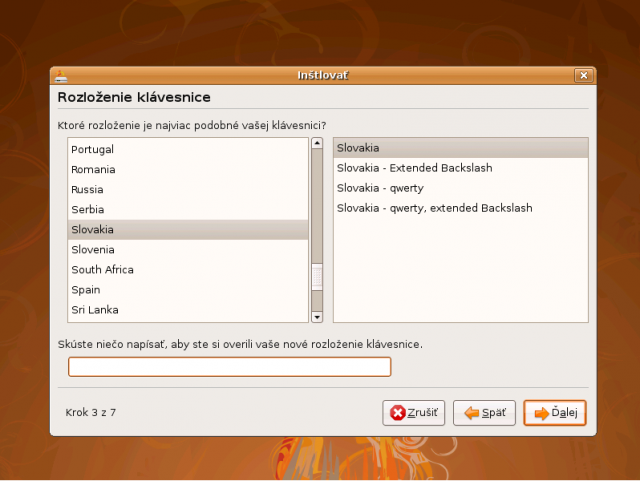Click scrollbar down arrow of country list
The height and width of the screenshot is (481, 640).
317,317
